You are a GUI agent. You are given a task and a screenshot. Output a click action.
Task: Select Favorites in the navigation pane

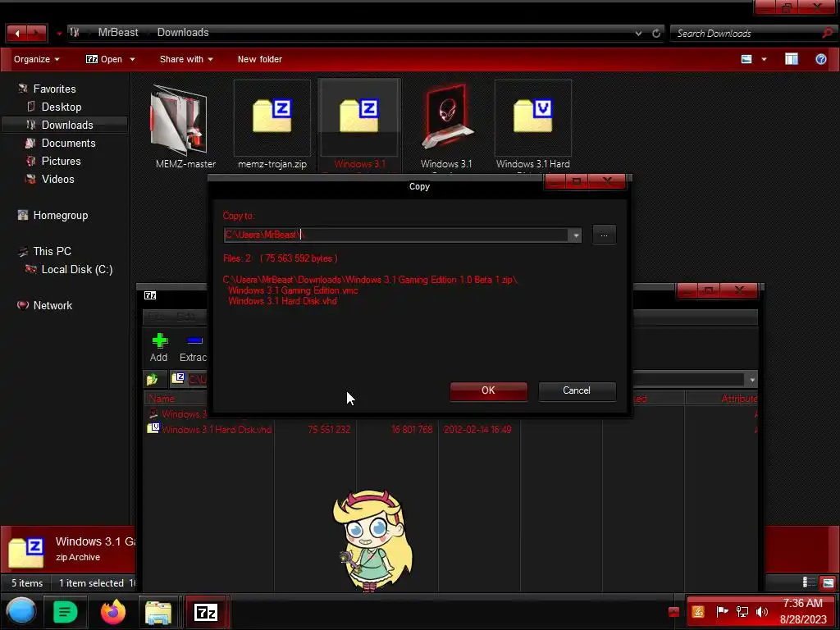coord(54,89)
